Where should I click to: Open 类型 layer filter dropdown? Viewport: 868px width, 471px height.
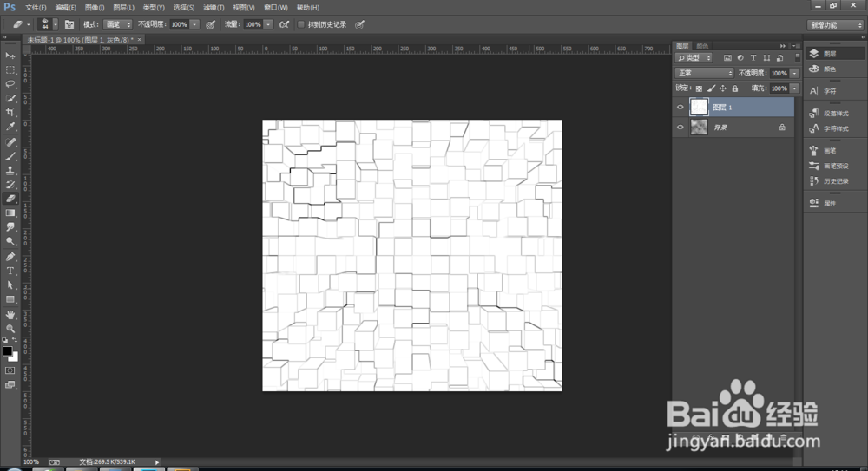694,57
